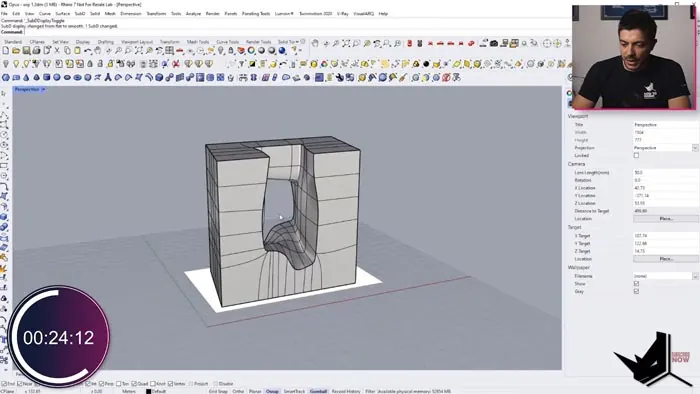Open the File menu

point(4,14)
